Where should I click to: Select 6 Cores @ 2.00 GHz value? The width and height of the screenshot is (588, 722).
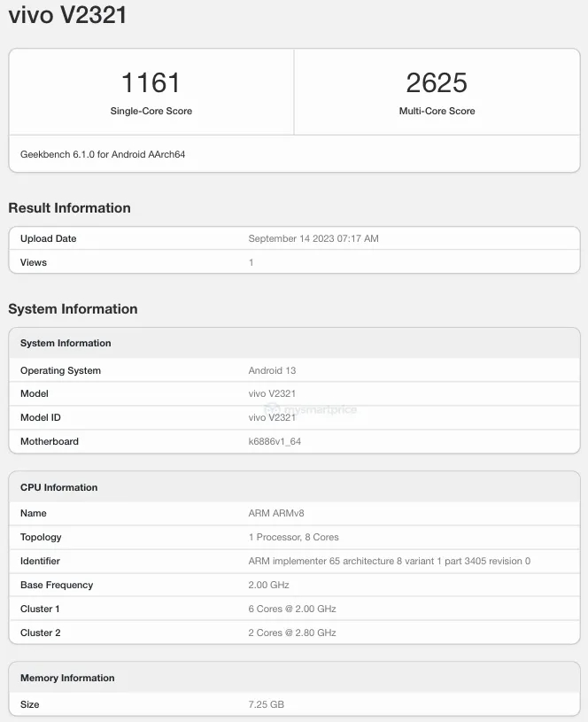pos(292,609)
